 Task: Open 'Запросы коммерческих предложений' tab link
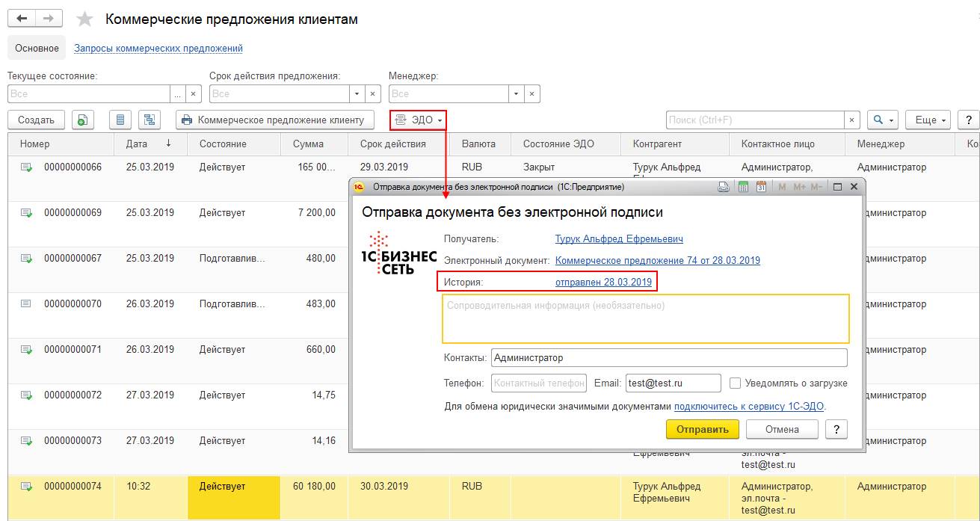tap(158, 48)
